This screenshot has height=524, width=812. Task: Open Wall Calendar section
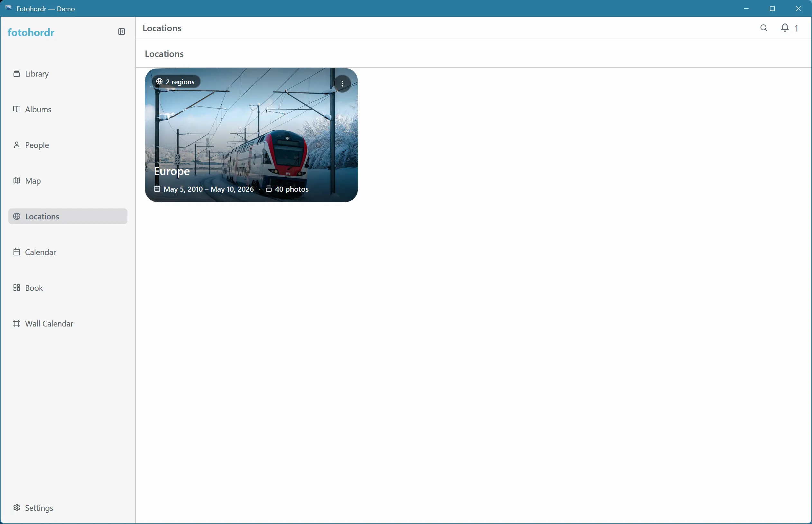click(68, 324)
